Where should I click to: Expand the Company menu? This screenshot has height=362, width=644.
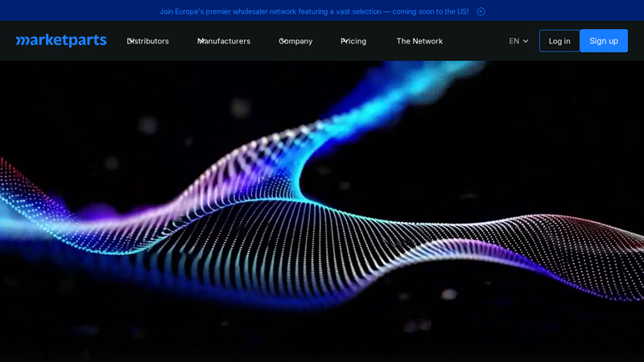(298, 41)
